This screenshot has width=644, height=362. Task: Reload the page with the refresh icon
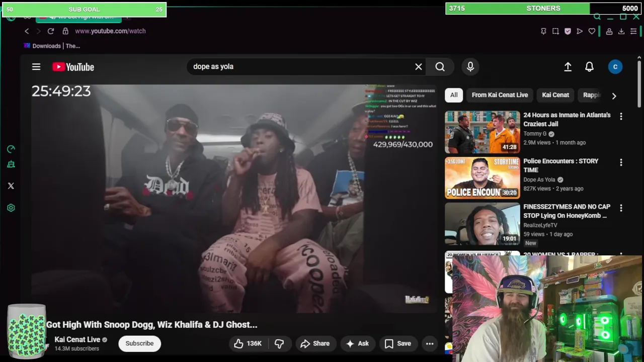tap(51, 31)
